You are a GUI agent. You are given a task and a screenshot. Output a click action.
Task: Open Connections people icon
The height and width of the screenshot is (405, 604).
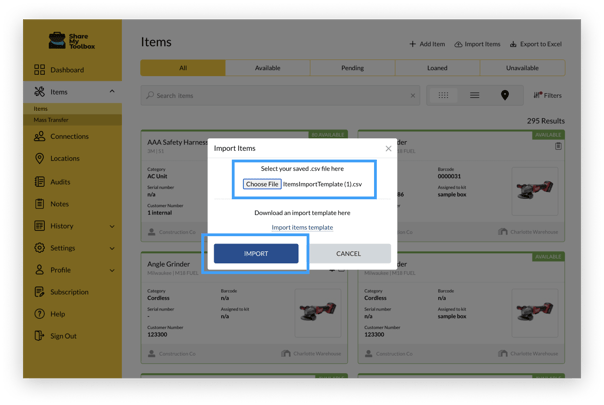pyautogui.click(x=39, y=136)
